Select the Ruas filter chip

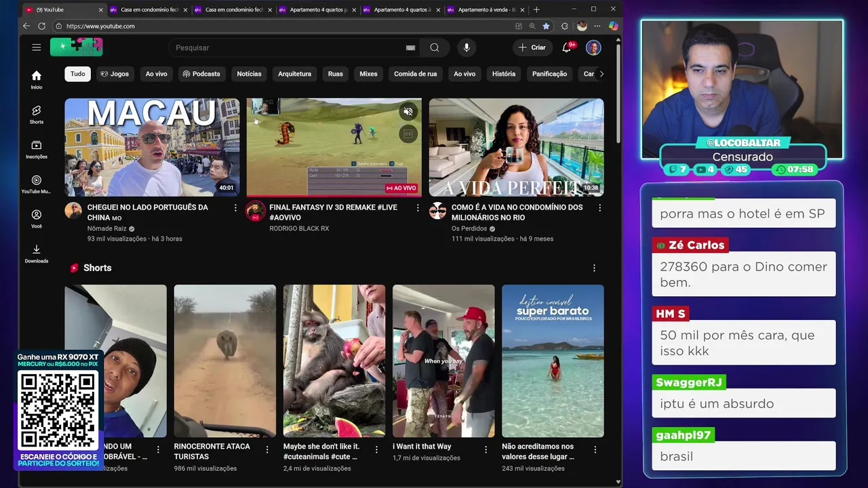point(336,74)
